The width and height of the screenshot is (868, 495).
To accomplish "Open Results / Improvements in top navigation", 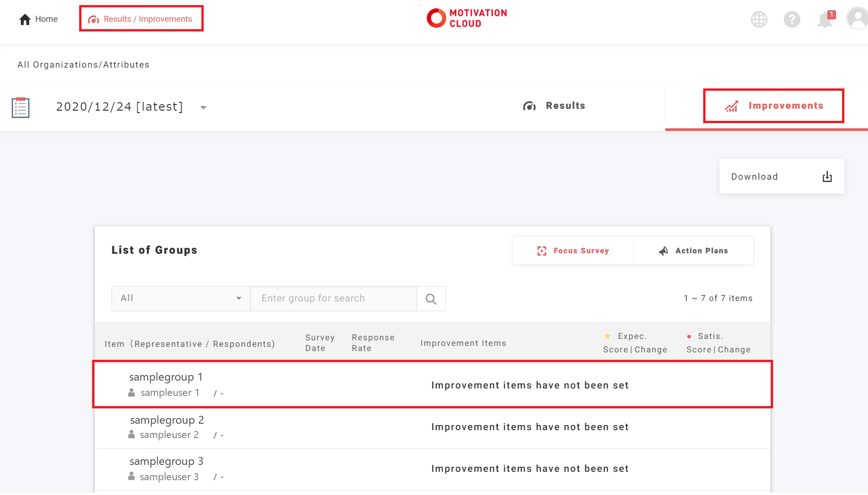I will tap(141, 19).
